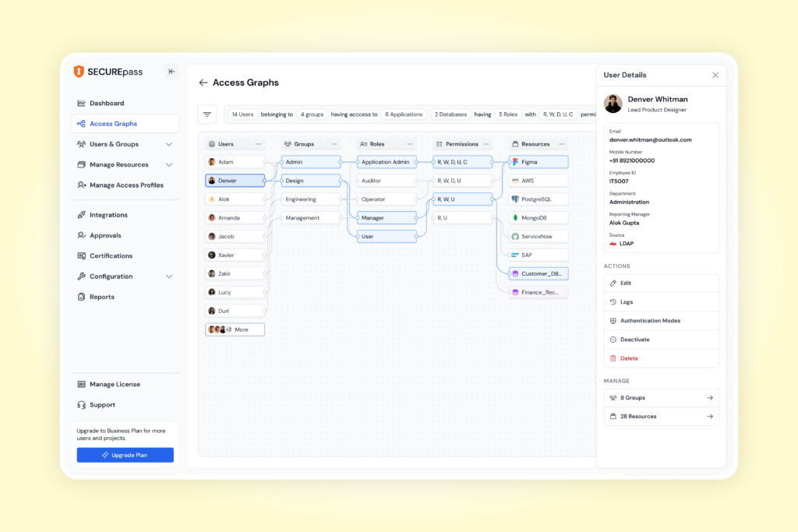Open the filter icon button

207,115
